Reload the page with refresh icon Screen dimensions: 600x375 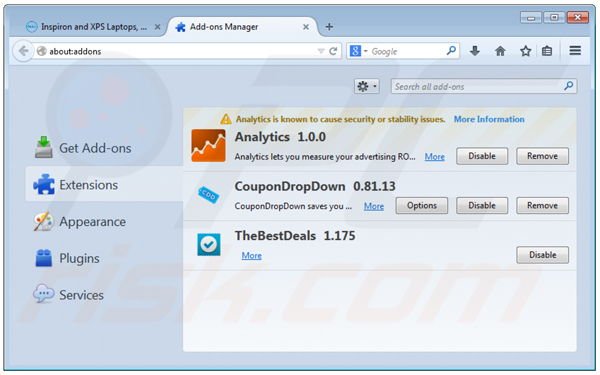click(333, 51)
